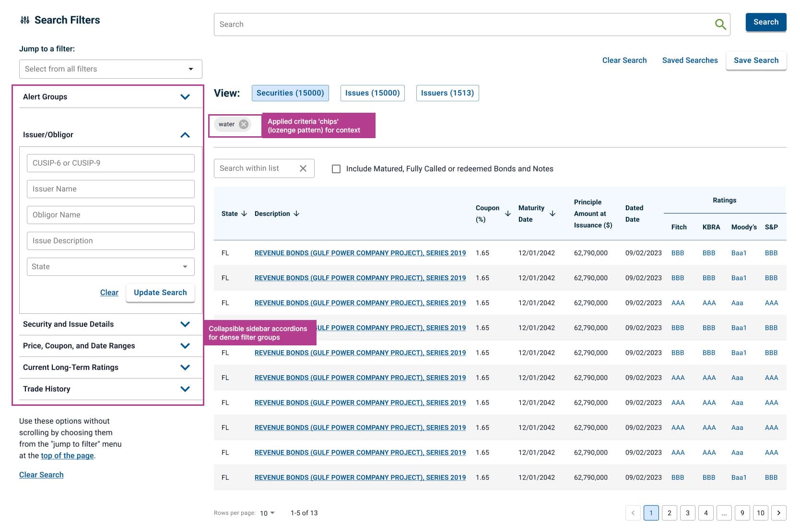
Task: Click the 'top of the page' link
Action: click(67, 456)
